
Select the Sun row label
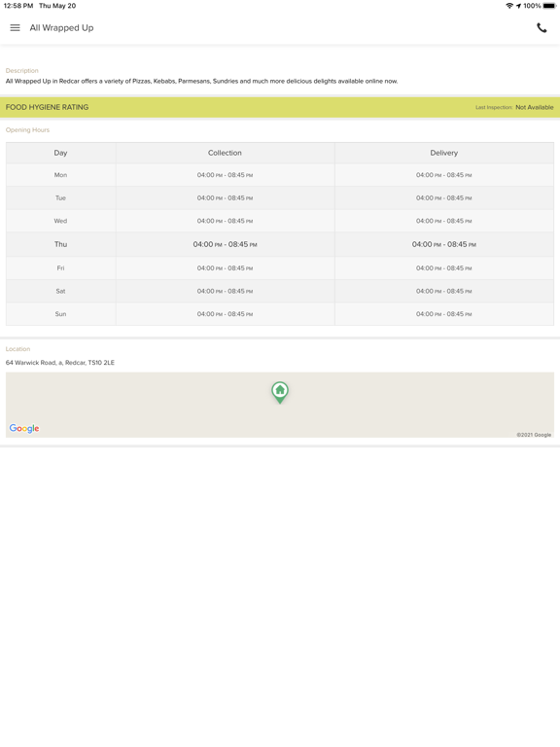coord(60,313)
